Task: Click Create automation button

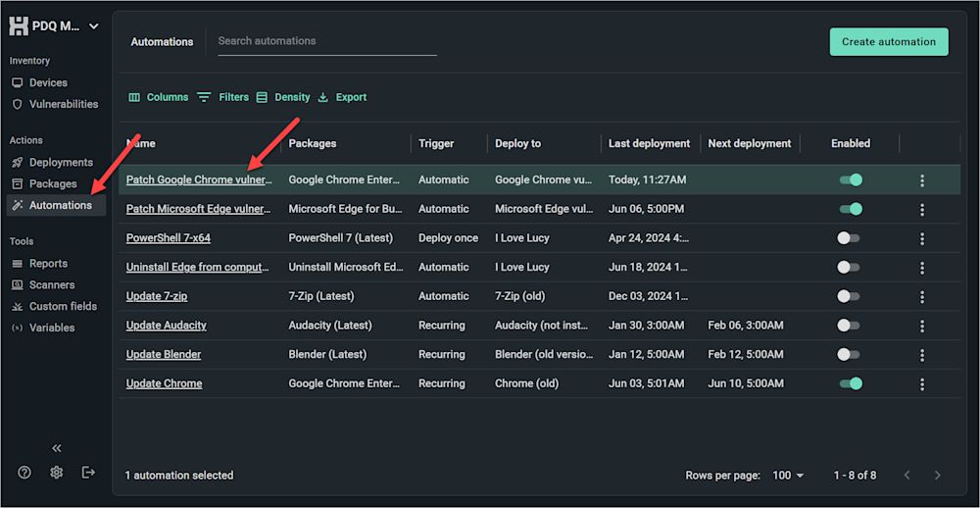Action: click(x=889, y=42)
